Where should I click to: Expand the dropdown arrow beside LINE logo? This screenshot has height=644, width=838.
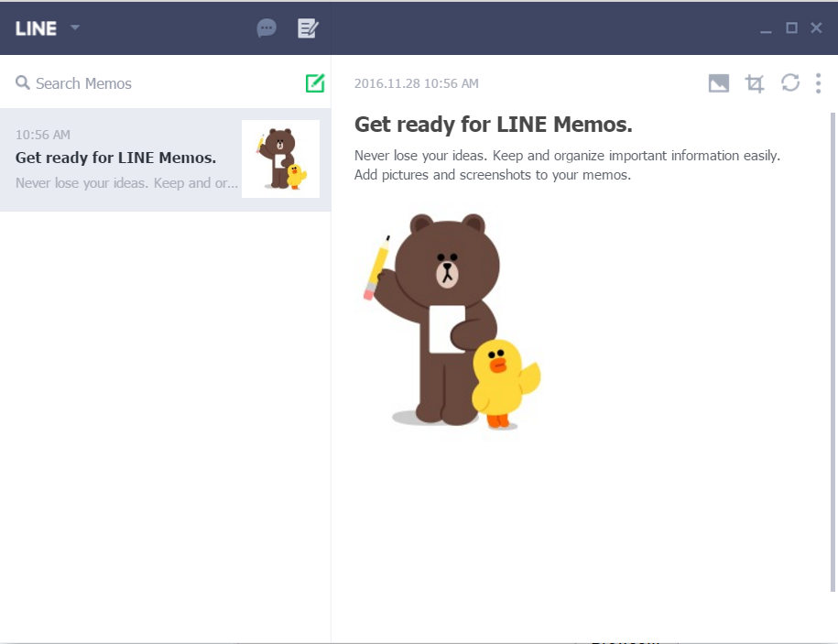coord(75,27)
